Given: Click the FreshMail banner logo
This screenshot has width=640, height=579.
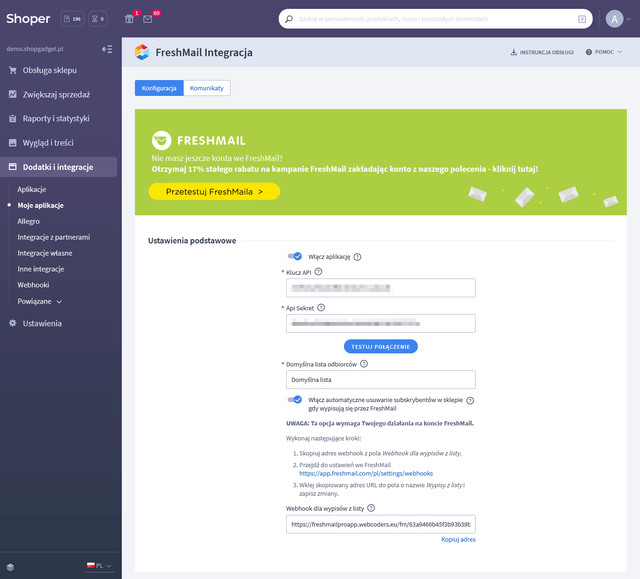Looking at the screenshot, I should 199,140.
